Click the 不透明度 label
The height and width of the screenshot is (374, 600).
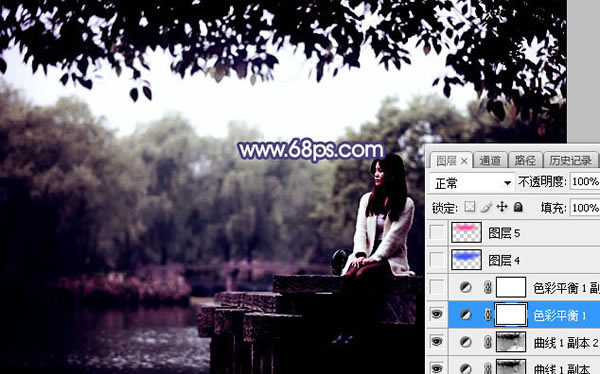(x=542, y=181)
